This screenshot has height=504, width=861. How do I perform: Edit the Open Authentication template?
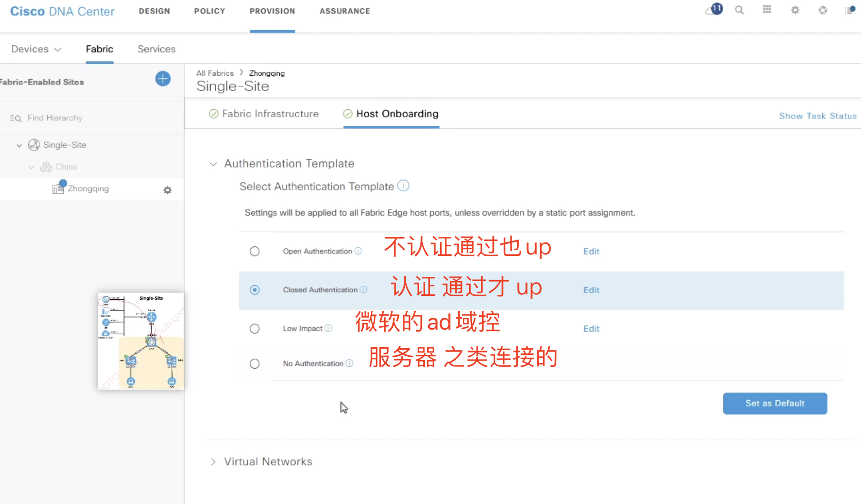coord(591,251)
